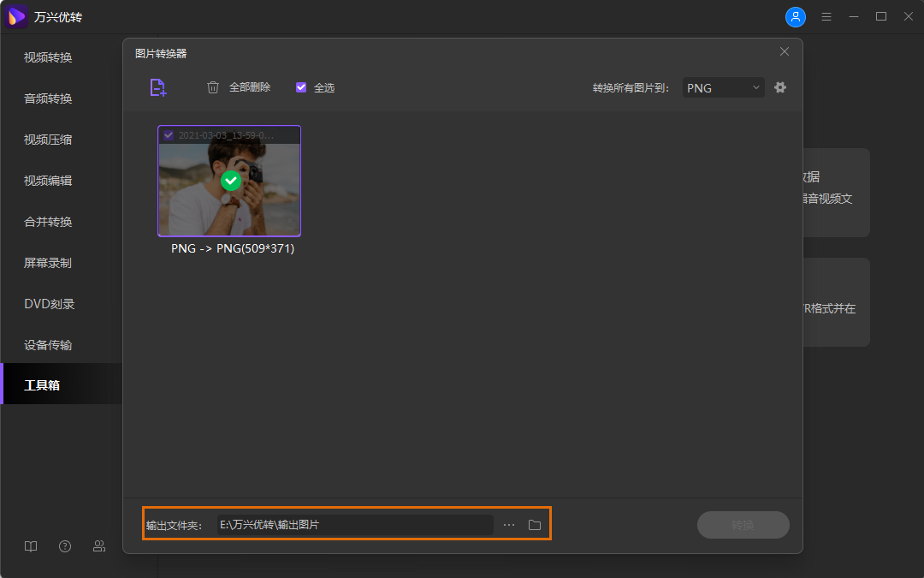
Task: Select DVD刻录 from the sidebar
Action: point(50,304)
